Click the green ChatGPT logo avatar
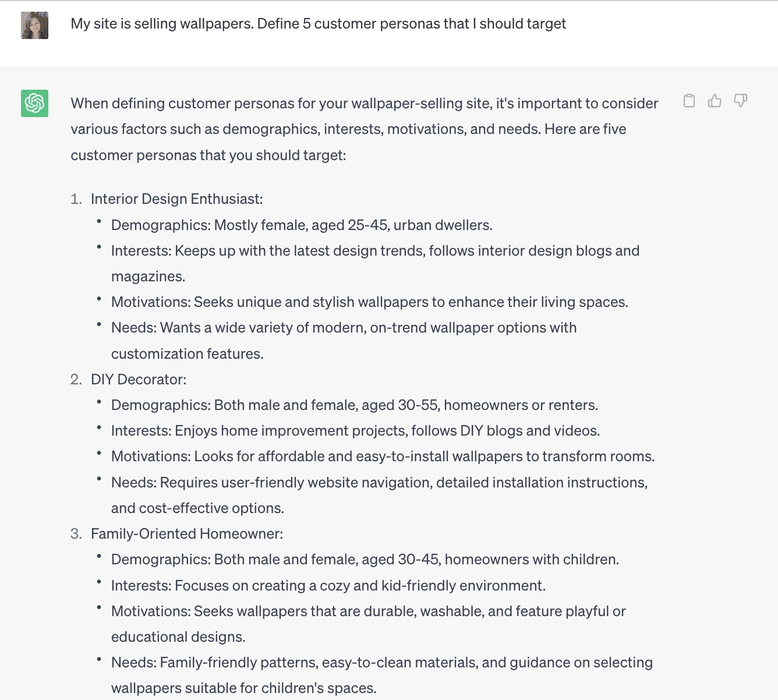778x700 pixels. pos(35,103)
